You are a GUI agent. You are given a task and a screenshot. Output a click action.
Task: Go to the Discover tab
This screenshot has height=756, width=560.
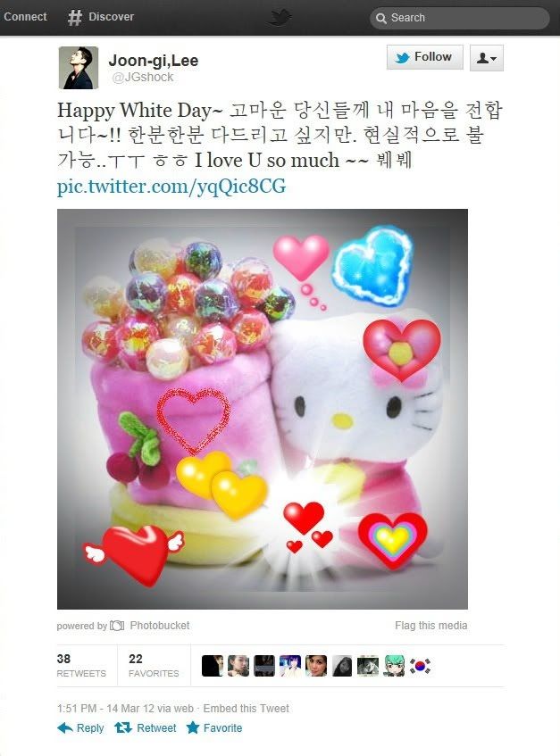pos(101,17)
